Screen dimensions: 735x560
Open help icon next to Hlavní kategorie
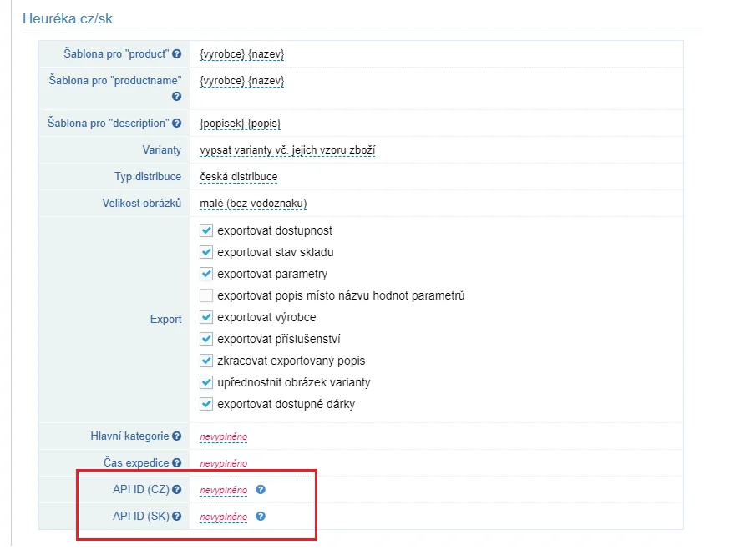pyautogui.click(x=176, y=436)
